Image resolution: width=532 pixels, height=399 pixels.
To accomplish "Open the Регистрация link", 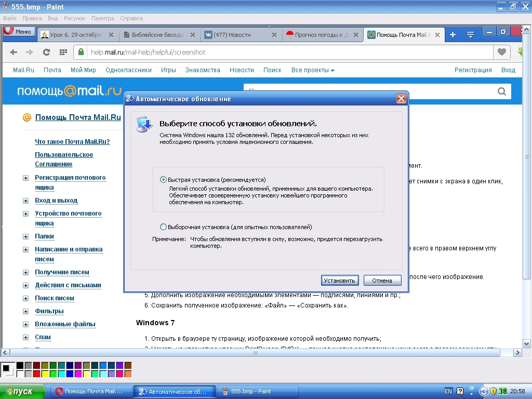I will click(473, 70).
